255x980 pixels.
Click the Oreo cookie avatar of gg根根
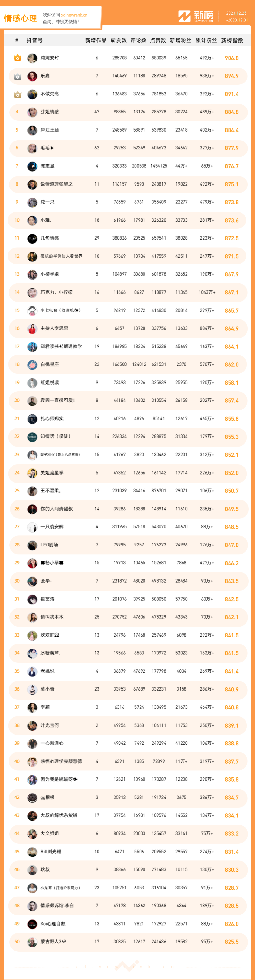32,797
